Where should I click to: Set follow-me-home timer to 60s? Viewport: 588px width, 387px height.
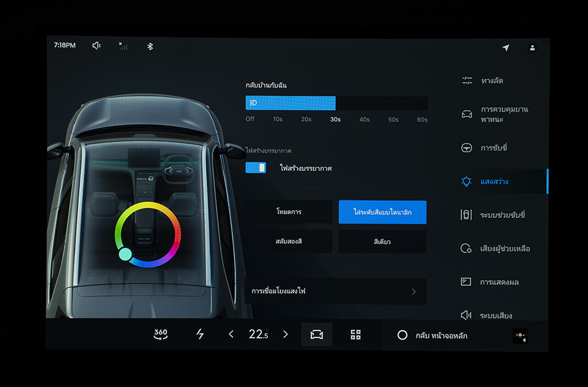[x=422, y=120]
